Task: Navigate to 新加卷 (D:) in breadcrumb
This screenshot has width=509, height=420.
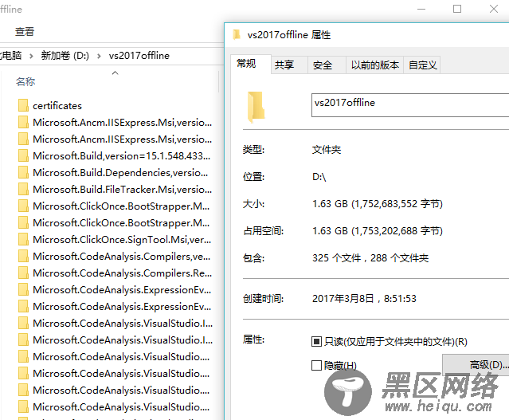Action: tap(65, 56)
